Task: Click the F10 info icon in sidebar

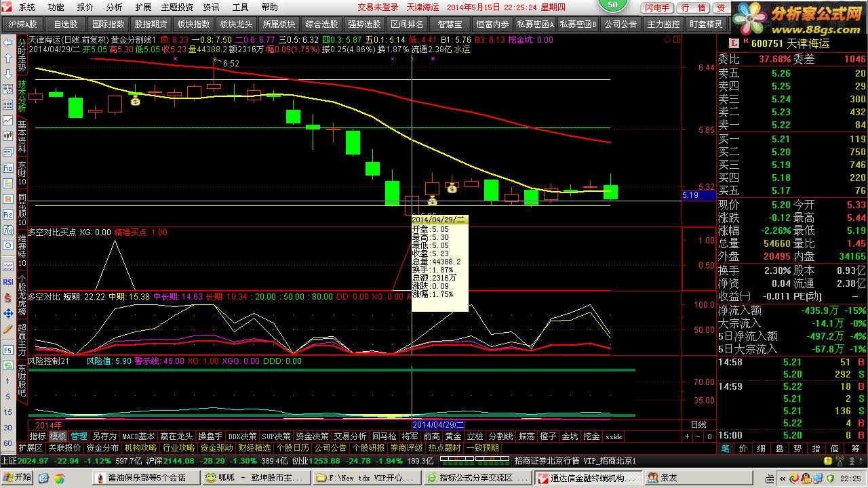Action: [x=7, y=167]
